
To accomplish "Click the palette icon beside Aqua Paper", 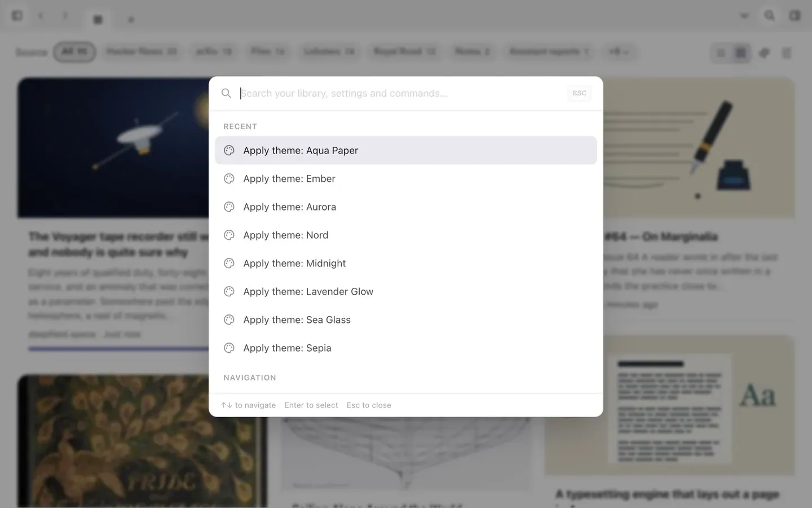I will 229,150.
